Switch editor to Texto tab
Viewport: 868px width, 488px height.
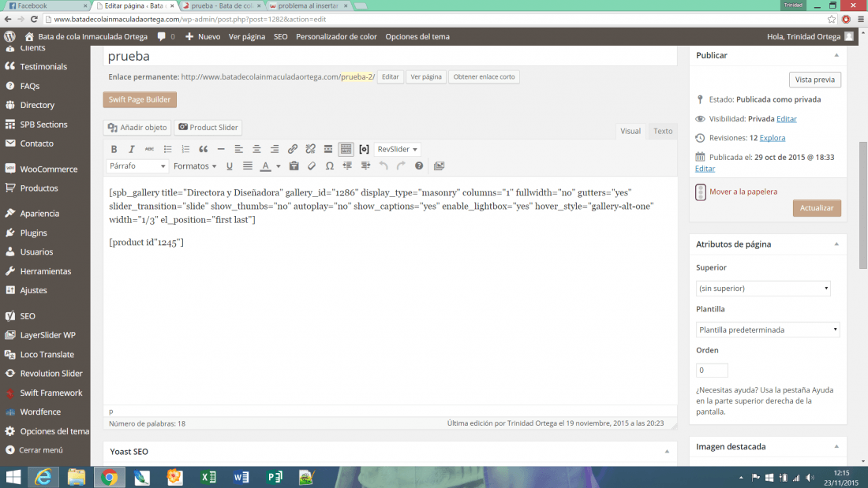pos(663,131)
